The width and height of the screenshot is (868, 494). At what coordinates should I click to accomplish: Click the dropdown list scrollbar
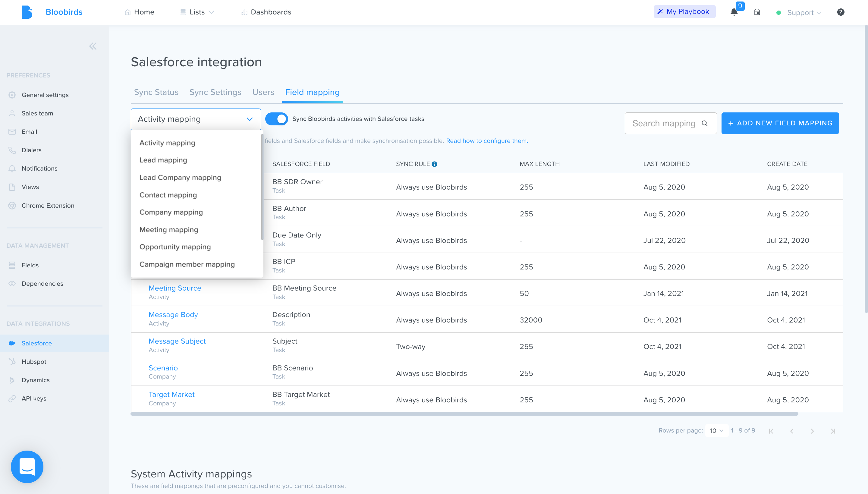[262, 187]
